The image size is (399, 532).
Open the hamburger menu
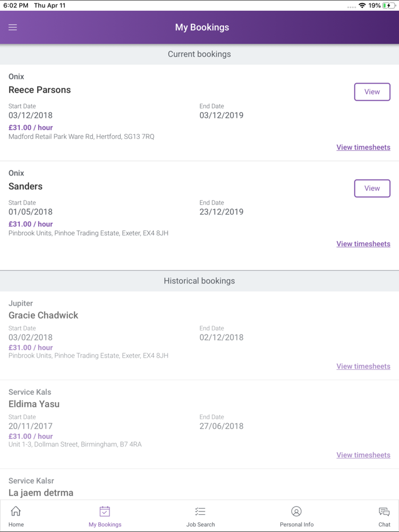pos(13,27)
